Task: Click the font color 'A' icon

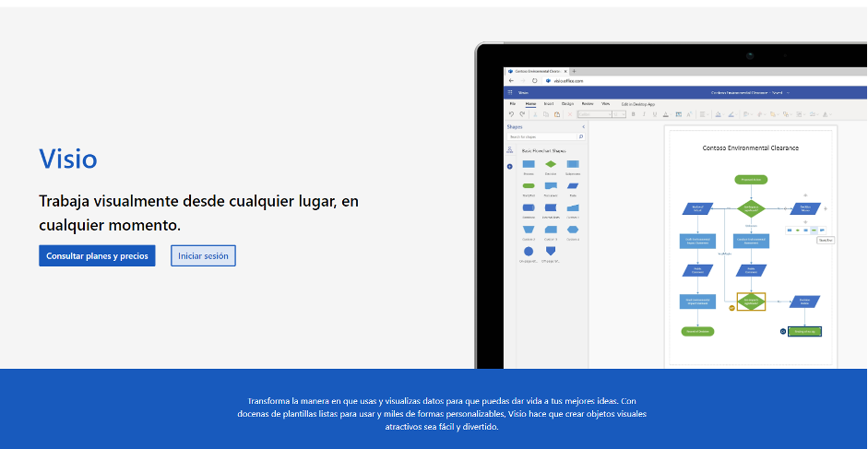Action: 665,114
